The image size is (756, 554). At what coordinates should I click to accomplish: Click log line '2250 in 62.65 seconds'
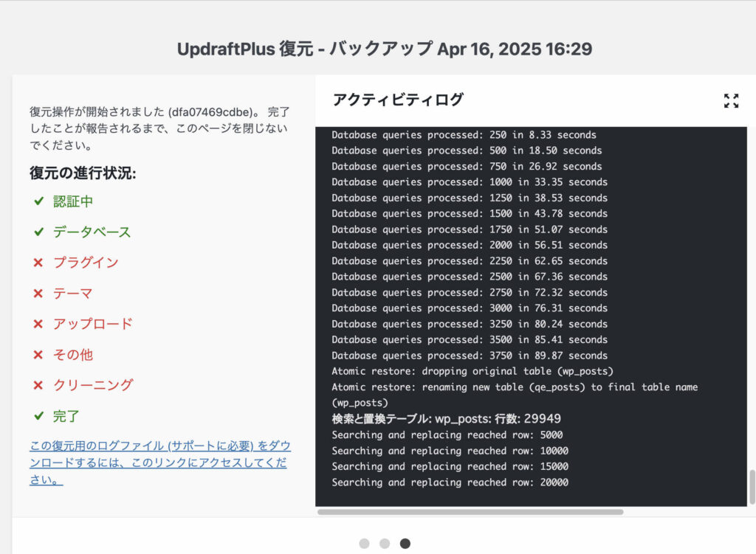click(470, 261)
